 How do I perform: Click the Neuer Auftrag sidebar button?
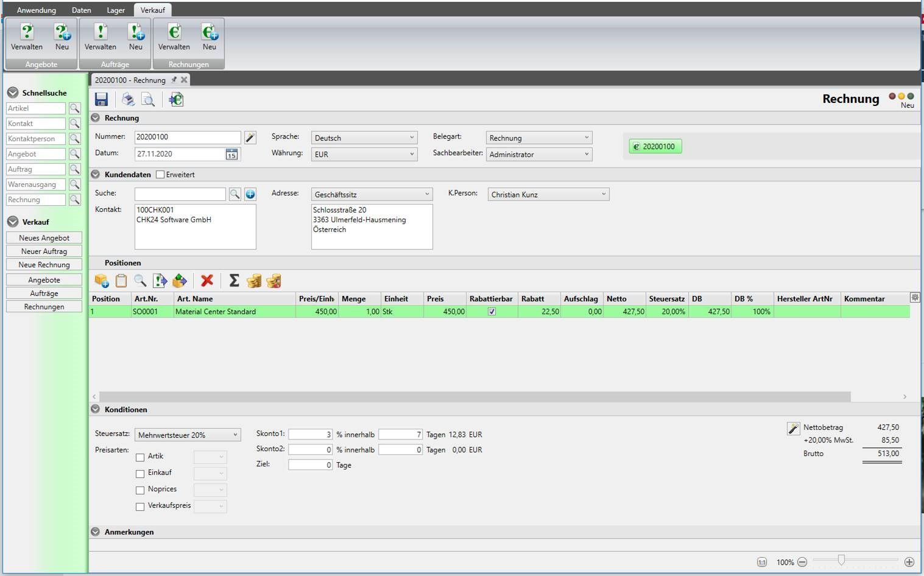44,251
